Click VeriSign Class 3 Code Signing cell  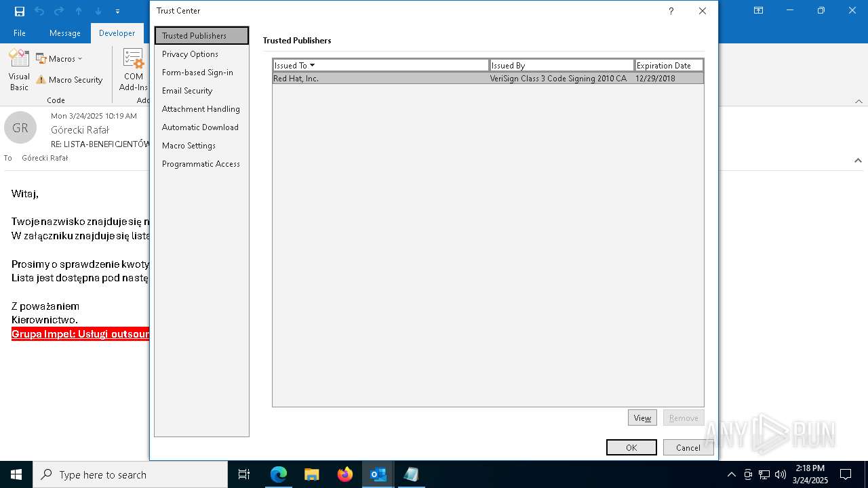[558, 79]
